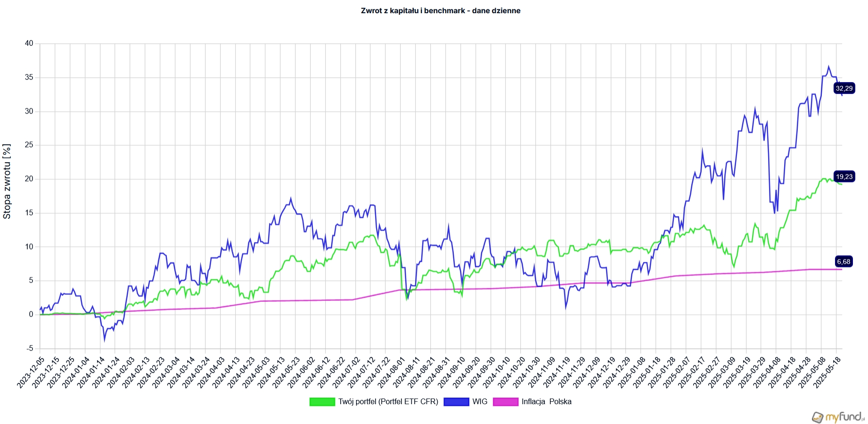Click the 0 tick on the y-axis
The width and height of the screenshot is (868, 424).
31,315
